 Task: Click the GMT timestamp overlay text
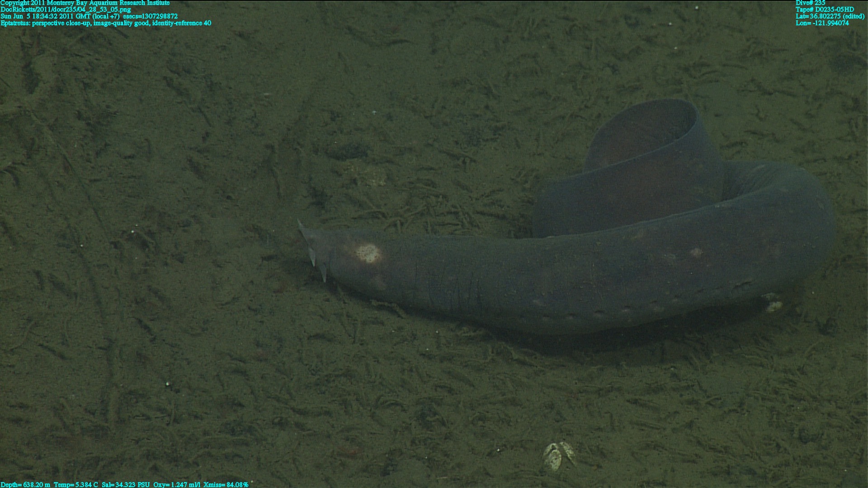(x=60, y=16)
